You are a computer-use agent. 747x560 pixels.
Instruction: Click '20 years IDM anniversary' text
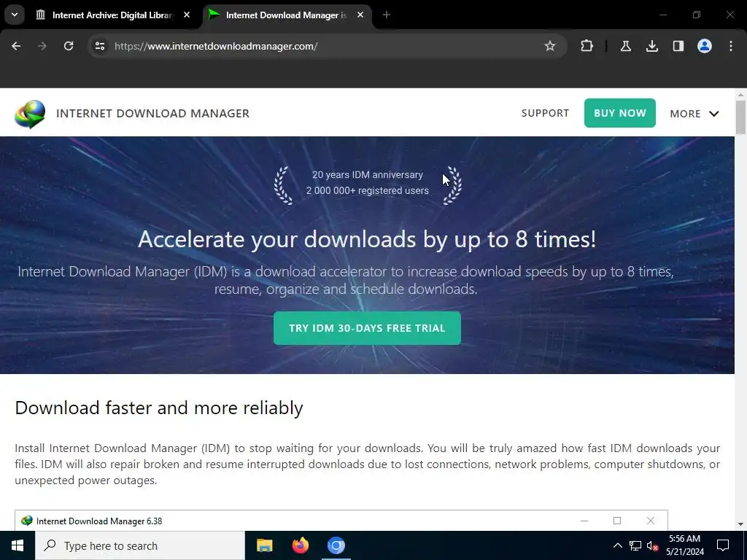pos(368,175)
